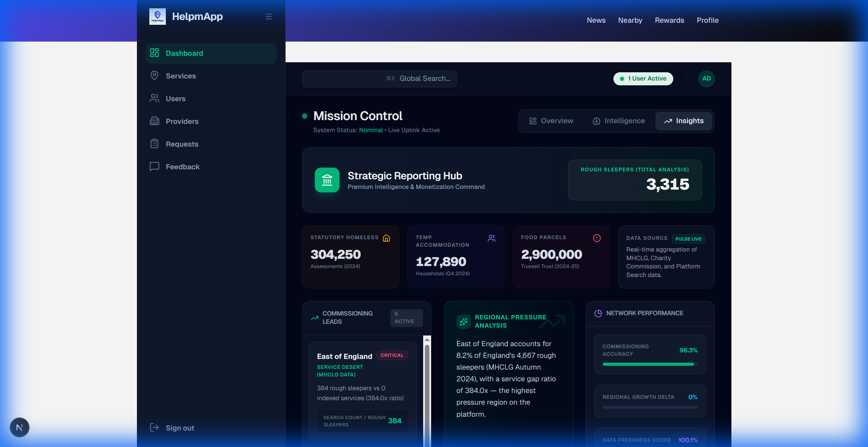868x447 pixels.
Task: Click the Commissioning Leads scrollbar up arrow
Action: tap(427, 340)
